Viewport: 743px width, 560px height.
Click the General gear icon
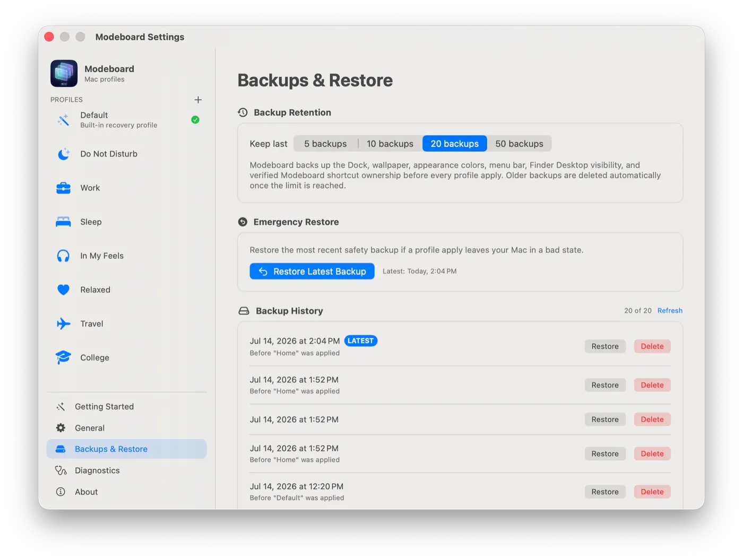point(61,428)
